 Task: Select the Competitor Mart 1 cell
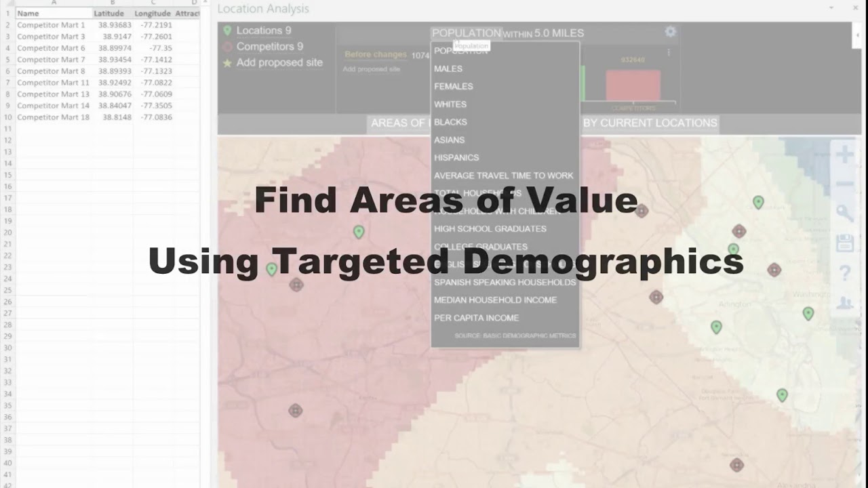coord(54,25)
